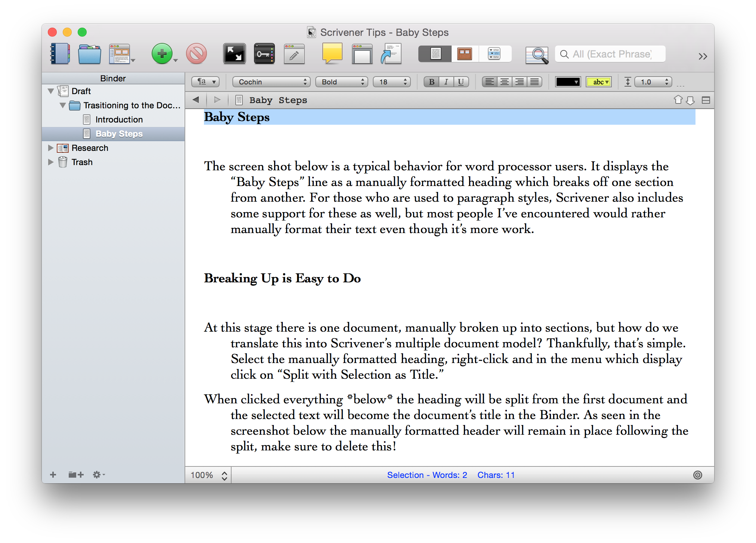Click the back navigation arrow
This screenshot has height=543, width=756.
click(196, 100)
